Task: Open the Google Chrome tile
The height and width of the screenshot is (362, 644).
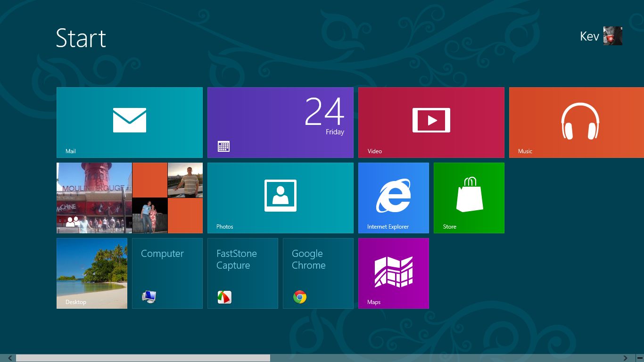Action: pos(318,273)
